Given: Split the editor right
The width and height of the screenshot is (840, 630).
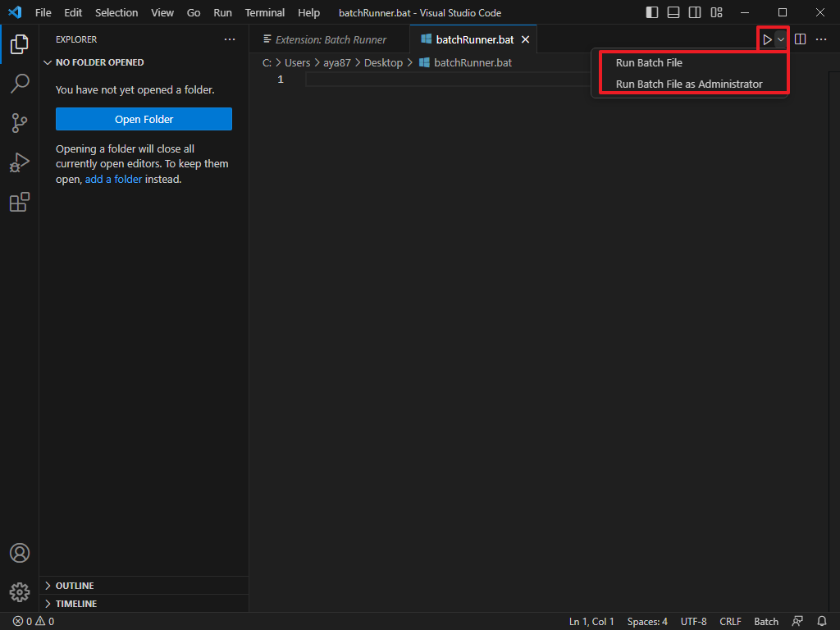Looking at the screenshot, I should pos(801,39).
